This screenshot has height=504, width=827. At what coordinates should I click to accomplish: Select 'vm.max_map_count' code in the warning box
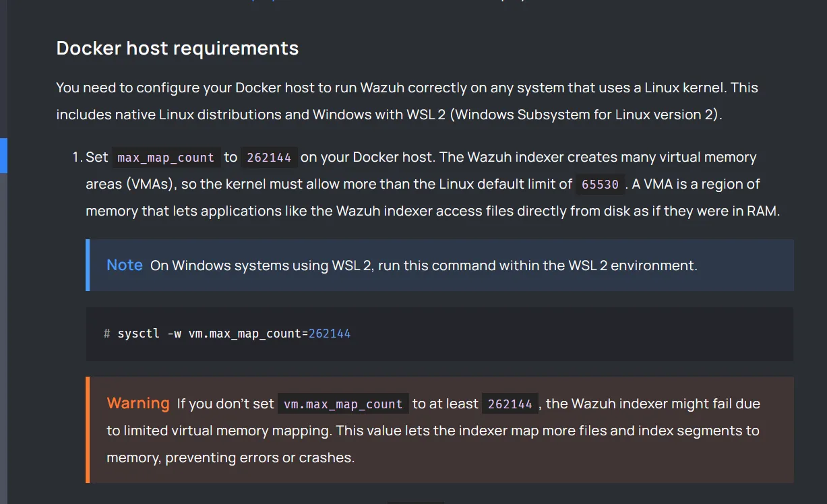click(x=343, y=404)
